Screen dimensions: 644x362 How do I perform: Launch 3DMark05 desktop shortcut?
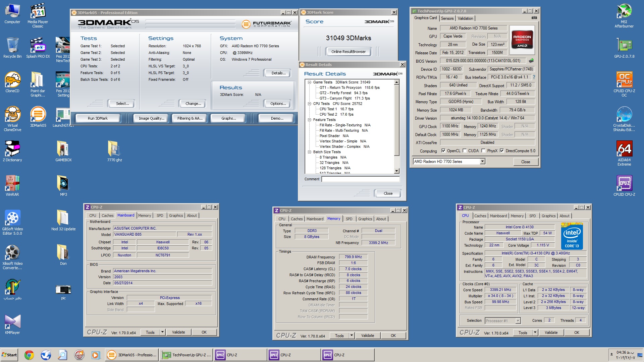tap(38, 117)
